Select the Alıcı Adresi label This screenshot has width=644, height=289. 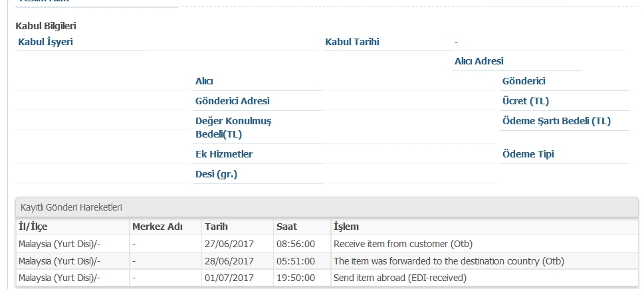[479, 61]
